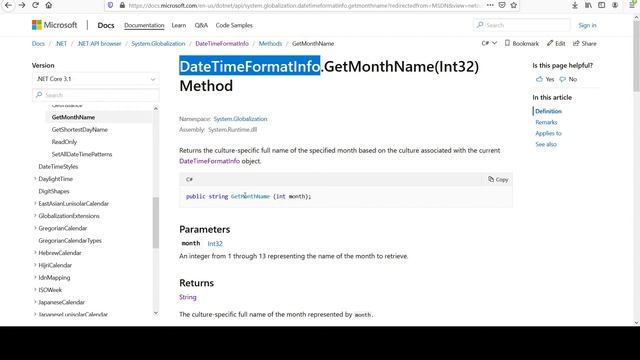Toggle browser sidebar icon
The width and height of the screenshot is (640, 360).
(x=602, y=5)
